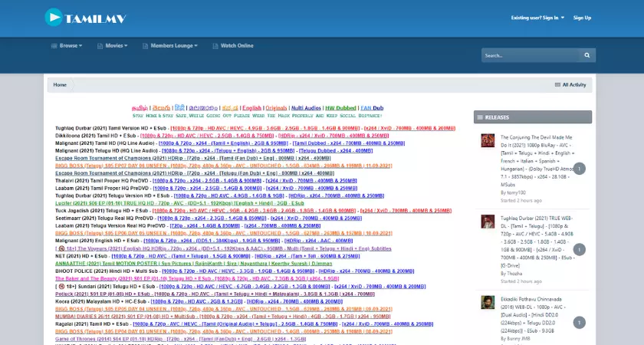Open The Voyeurs English HQ HDRip link
The height and width of the screenshot is (345, 644).
[x=223, y=248]
